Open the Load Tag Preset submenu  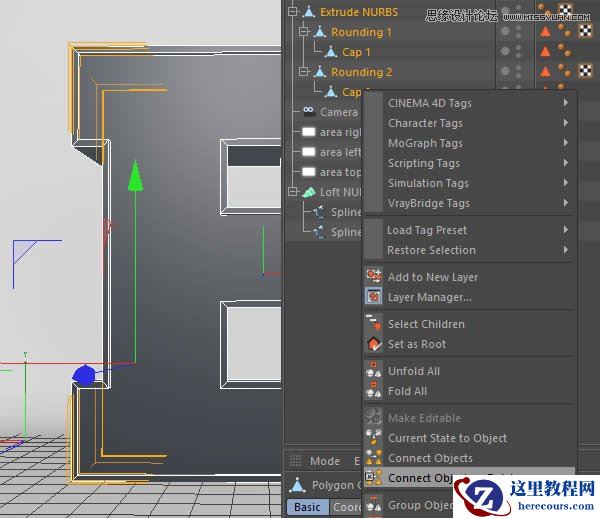point(469,230)
